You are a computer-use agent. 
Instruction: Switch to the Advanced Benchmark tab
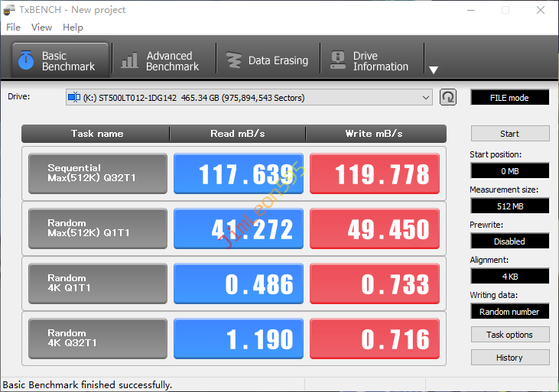161,61
